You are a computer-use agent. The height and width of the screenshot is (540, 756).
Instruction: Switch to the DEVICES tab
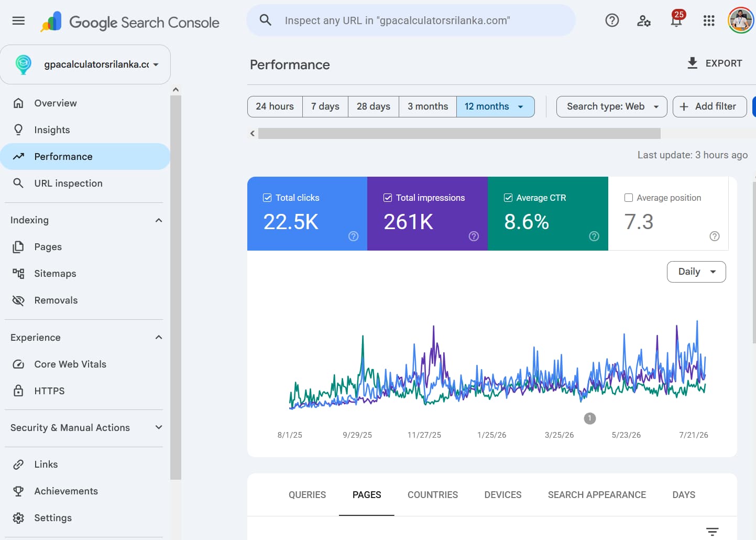(503, 495)
